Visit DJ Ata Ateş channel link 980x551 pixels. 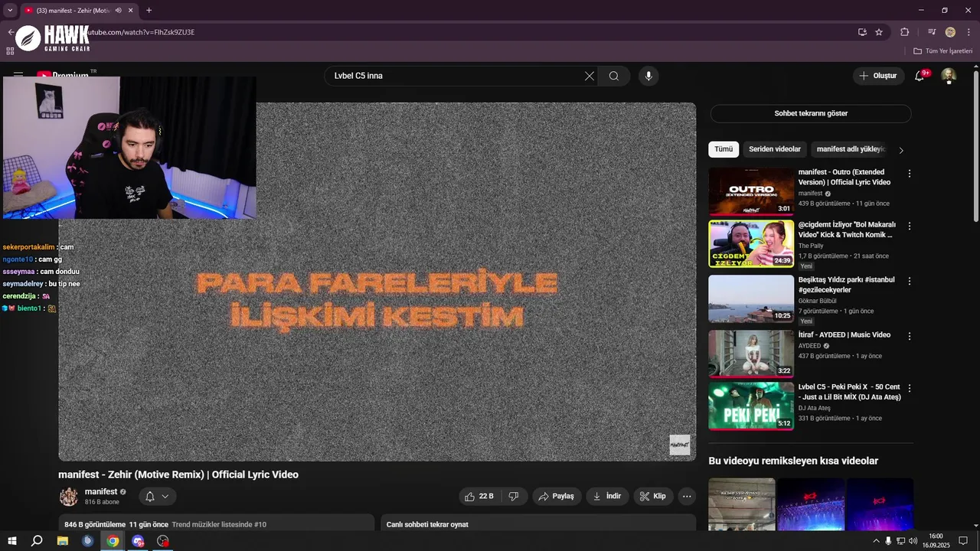[814, 408]
